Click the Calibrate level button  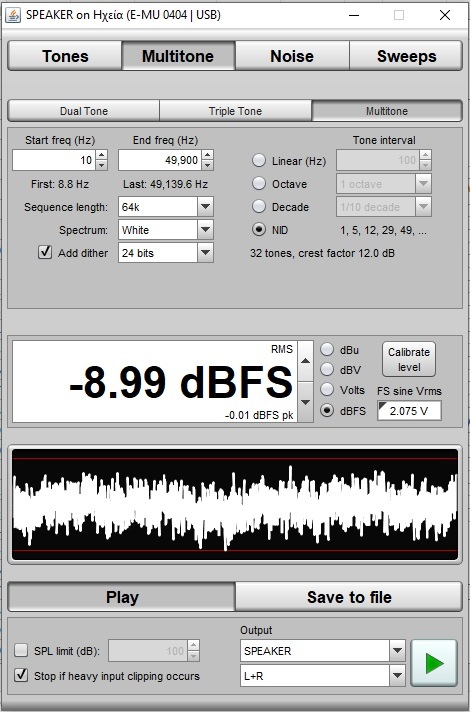coord(409,359)
